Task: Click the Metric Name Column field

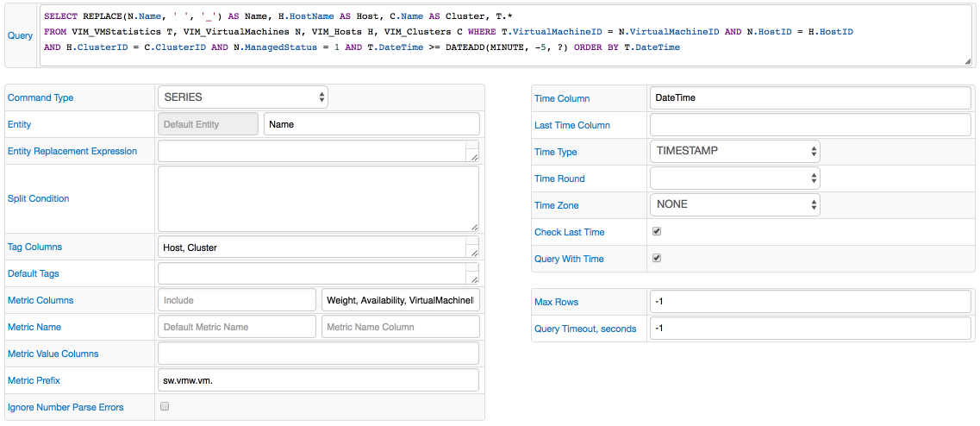Action: 401,327
